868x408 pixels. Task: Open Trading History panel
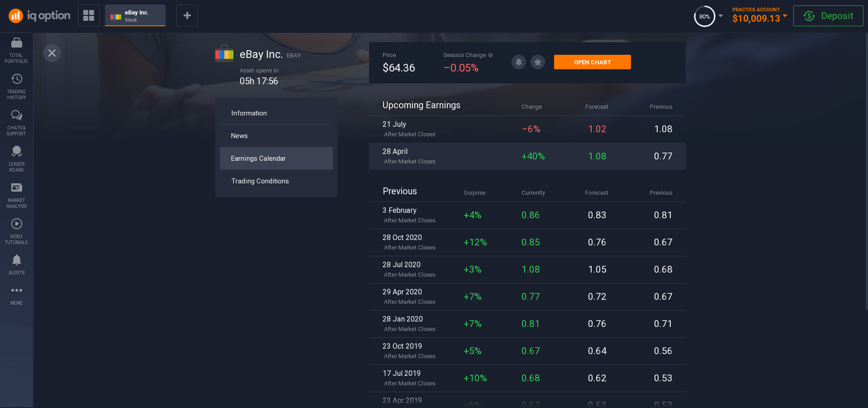click(16, 86)
